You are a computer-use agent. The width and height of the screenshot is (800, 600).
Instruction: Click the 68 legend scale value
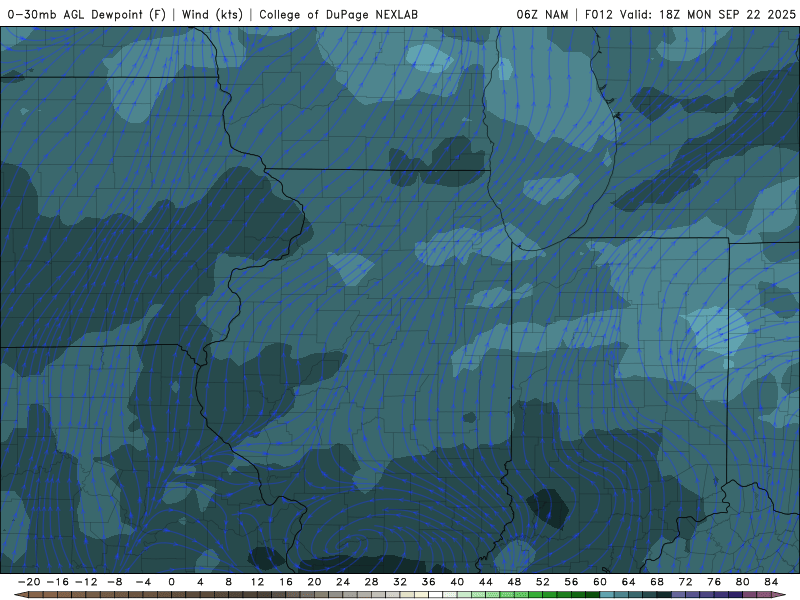tap(657, 582)
